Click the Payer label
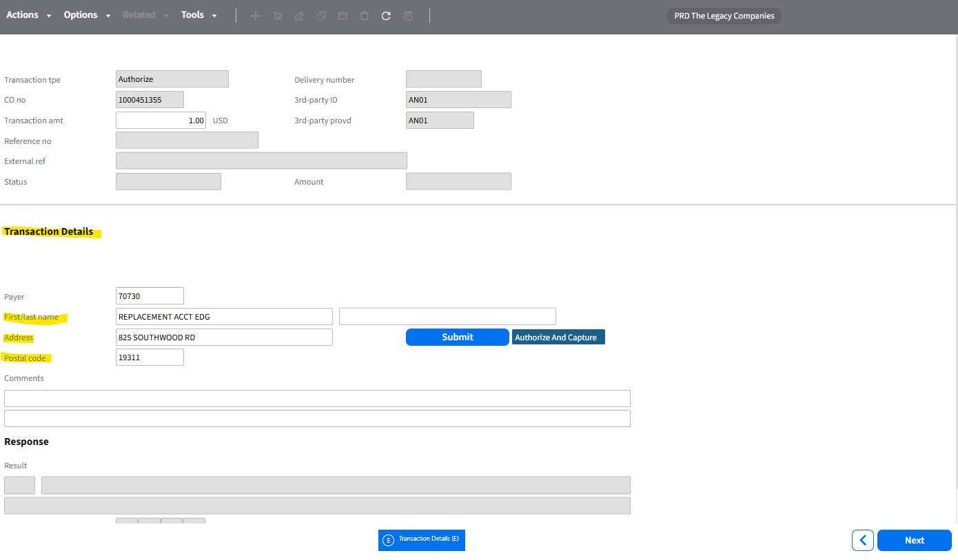Viewport: 958px width, 560px height. point(14,297)
